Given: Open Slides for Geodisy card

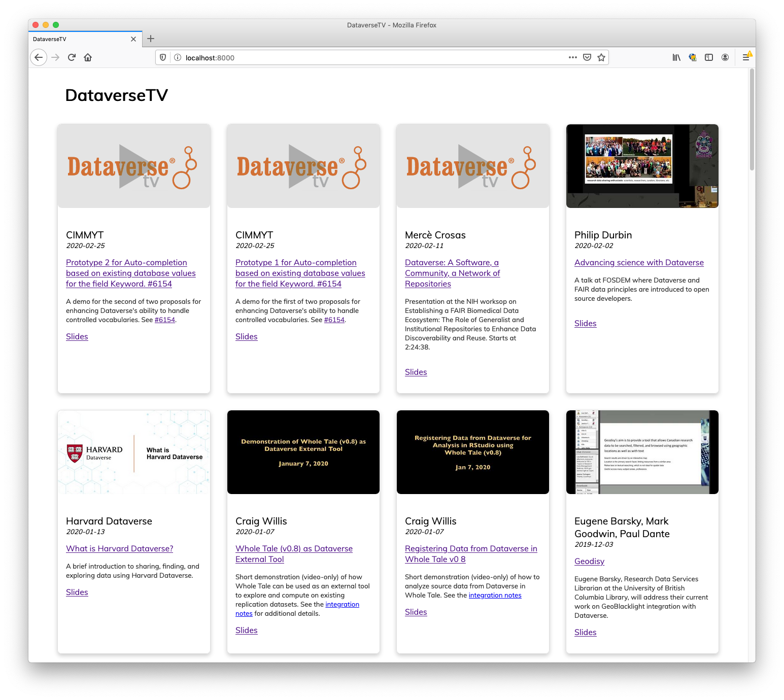Looking at the screenshot, I should 586,632.
